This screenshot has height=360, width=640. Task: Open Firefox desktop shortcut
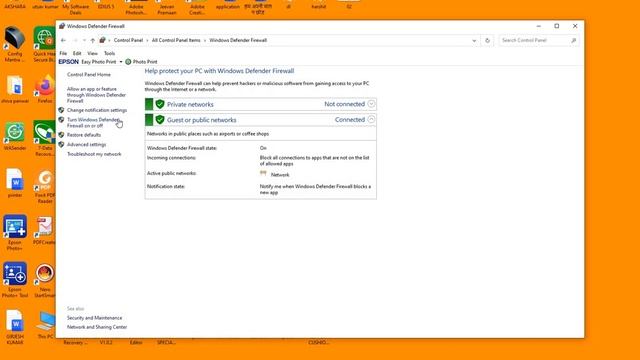pos(45,89)
